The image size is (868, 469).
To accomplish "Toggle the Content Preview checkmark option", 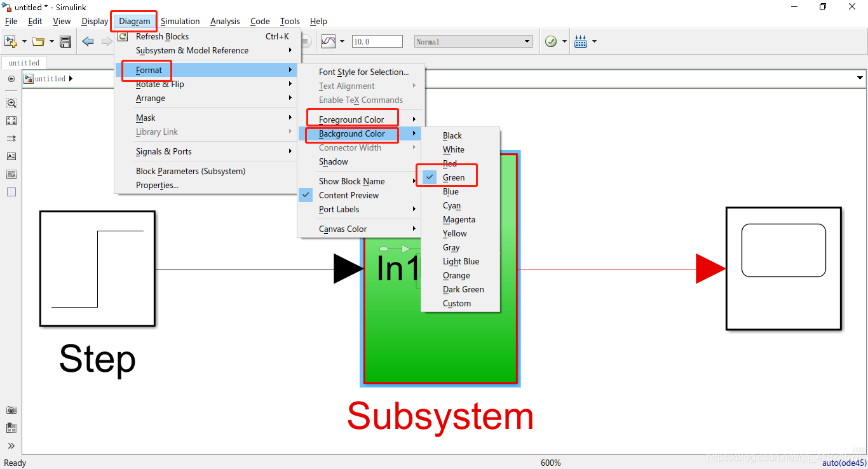I will click(349, 195).
